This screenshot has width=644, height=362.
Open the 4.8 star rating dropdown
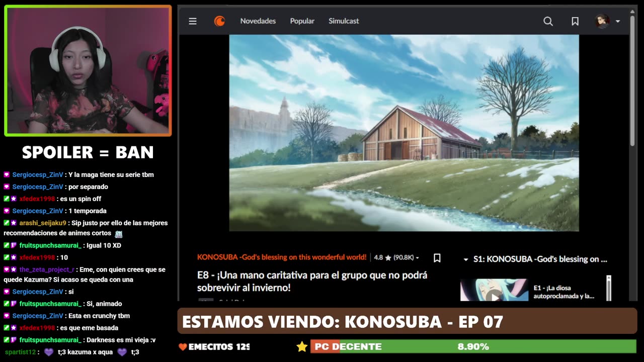(x=396, y=257)
